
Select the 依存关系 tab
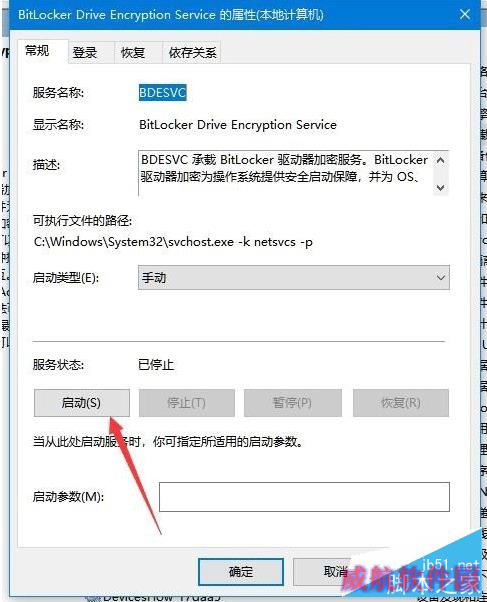(x=192, y=53)
